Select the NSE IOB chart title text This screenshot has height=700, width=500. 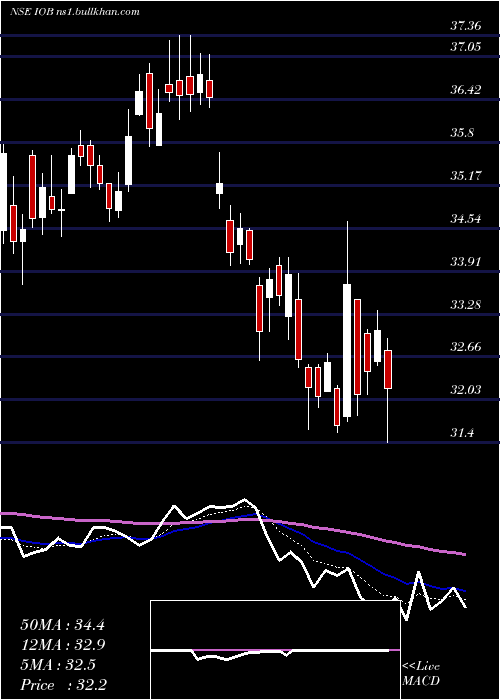(x=74, y=11)
